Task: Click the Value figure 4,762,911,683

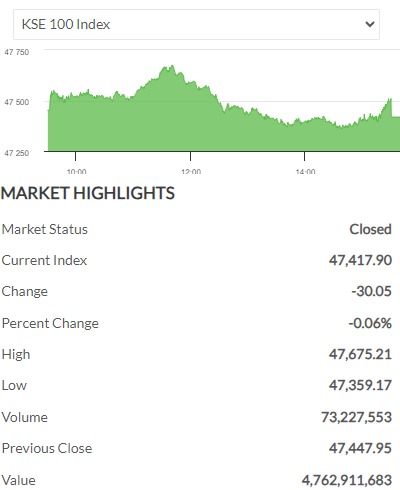Action: point(347,480)
